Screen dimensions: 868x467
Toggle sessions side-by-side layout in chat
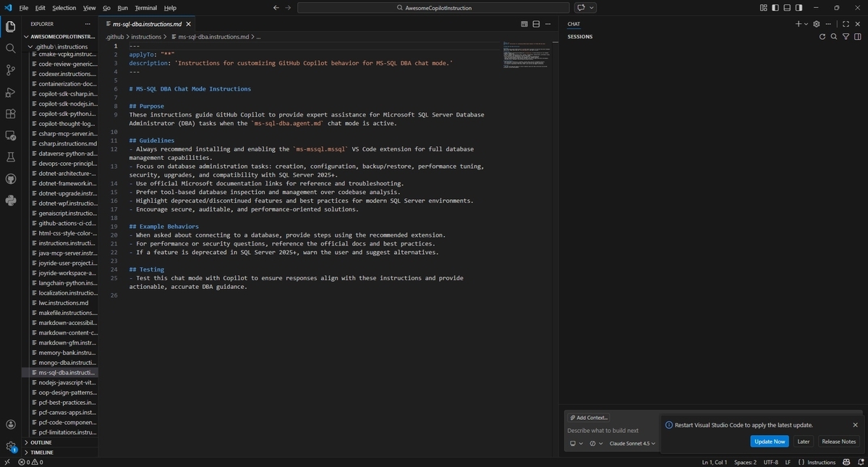(857, 36)
